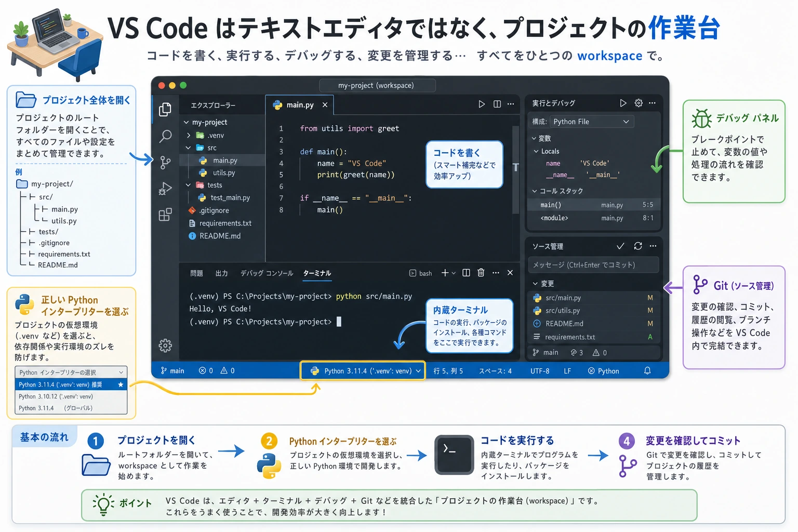The height and width of the screenshot is (532, 798).
Task: Close the terminal panel
Action: (x=510, y=273)
